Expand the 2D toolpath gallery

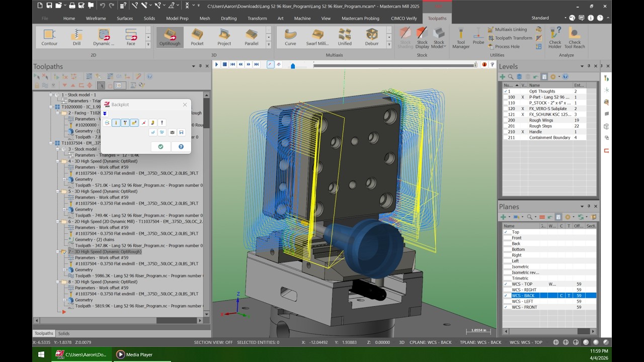pyautogui.click(x=148, y=45)
